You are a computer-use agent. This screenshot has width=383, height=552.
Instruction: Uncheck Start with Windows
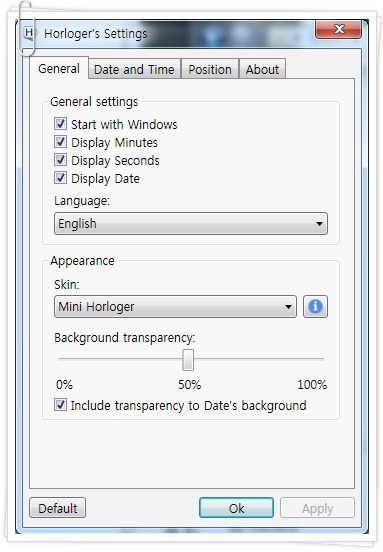click(60, 124)
